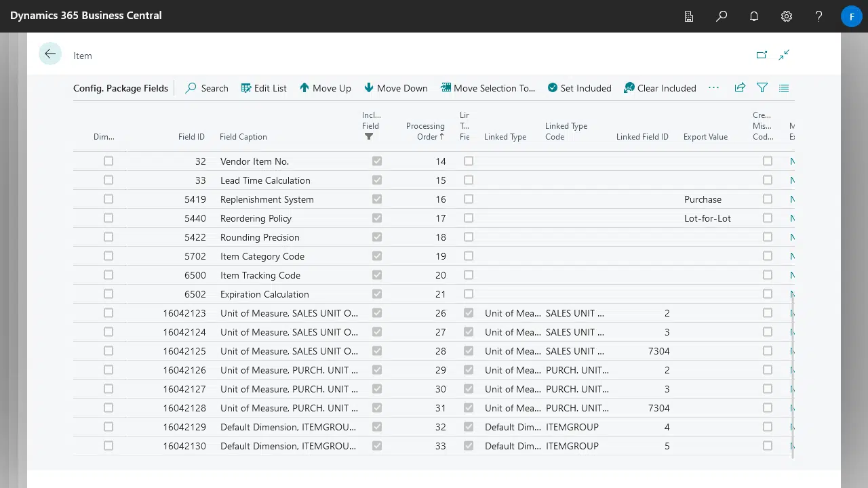Open the Included Field column filter
This screenshot has width=868, height=488.
(x=369, y=136)
